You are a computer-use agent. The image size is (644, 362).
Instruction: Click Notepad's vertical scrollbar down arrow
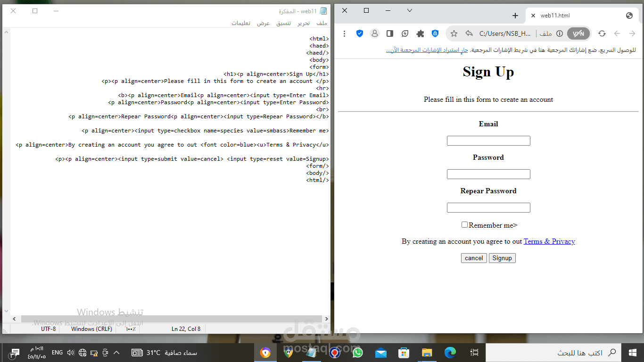coord(6,311)
